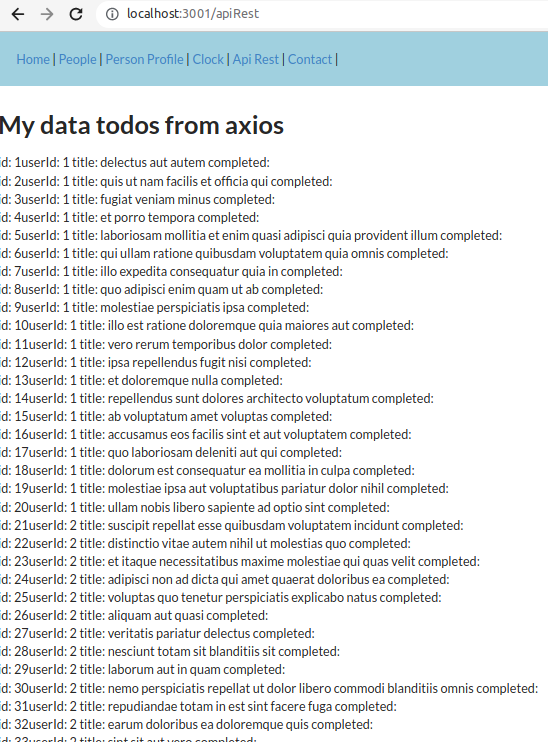Navigate to Person Profile
This screenshot has height=742, width=548.
pos(144,59)
